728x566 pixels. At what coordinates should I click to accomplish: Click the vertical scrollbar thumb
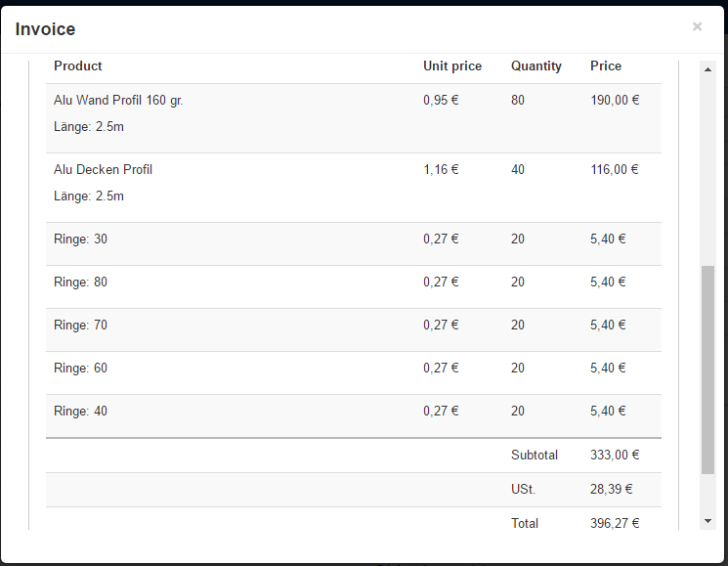(708, 370)
